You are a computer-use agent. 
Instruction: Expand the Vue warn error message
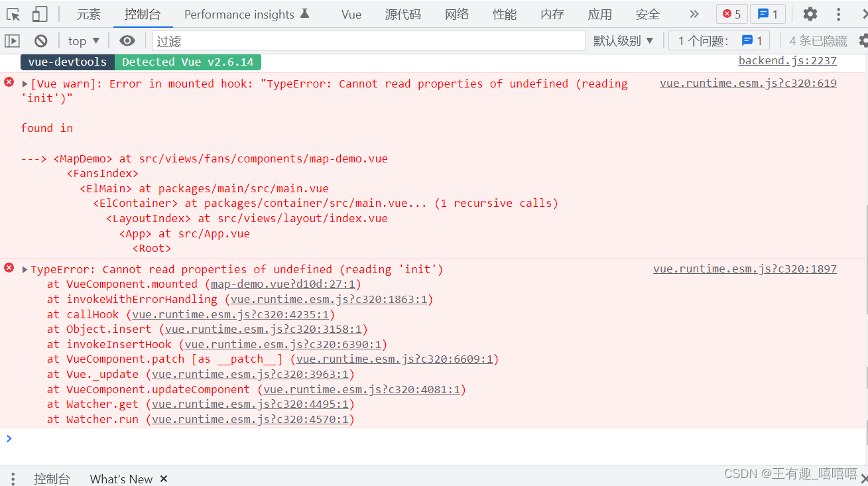tap(25, 84)
